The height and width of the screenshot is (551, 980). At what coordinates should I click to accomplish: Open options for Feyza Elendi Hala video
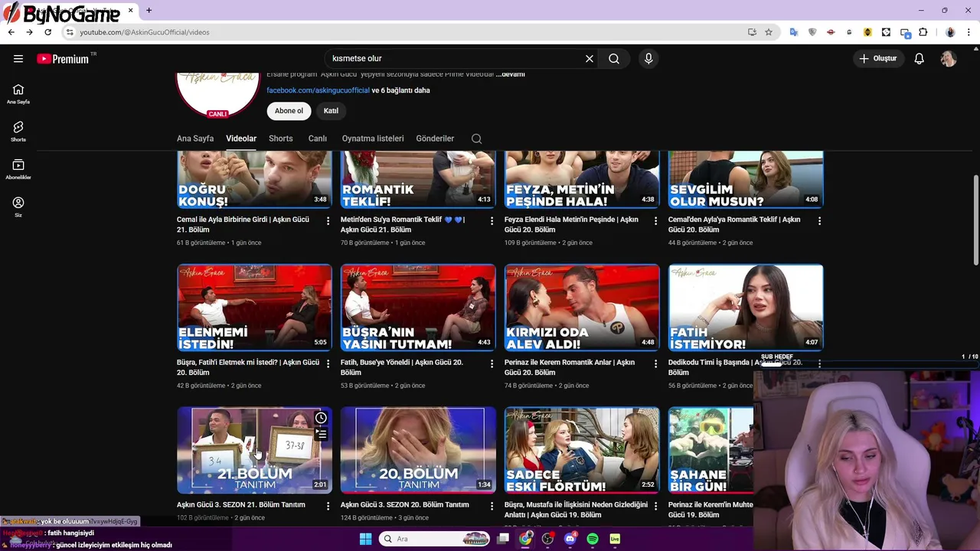click(655, 220)
